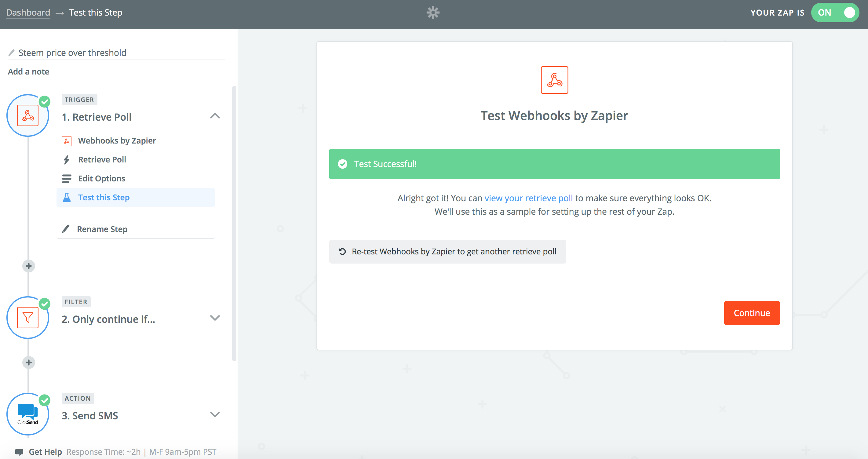Viewport: 868px width, 459px height.
Task: Turn off the Zap ON toggle
Action: coord(835,13)
